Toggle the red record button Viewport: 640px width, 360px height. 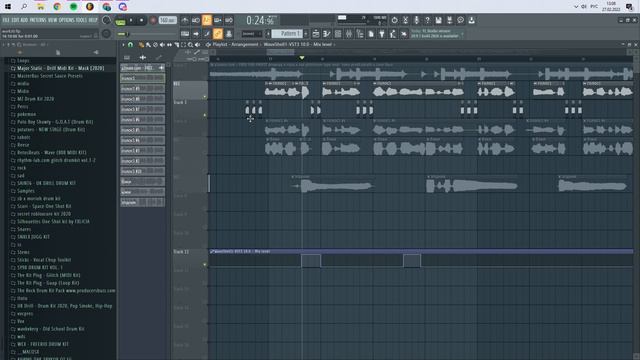(153, 20)
